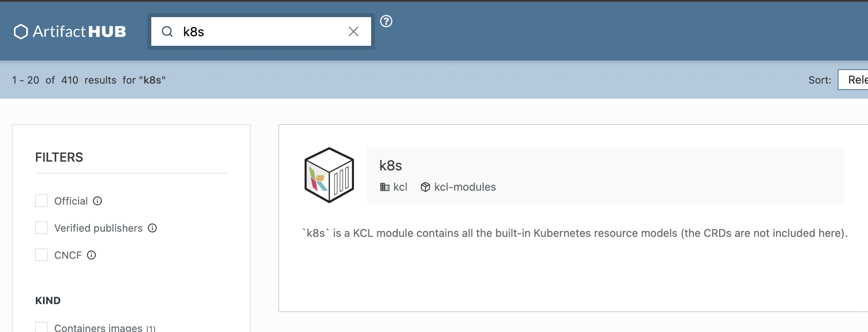
Task: Click the info icon next to CNCF
Action: pyautogui.click(x=92, y=255)
